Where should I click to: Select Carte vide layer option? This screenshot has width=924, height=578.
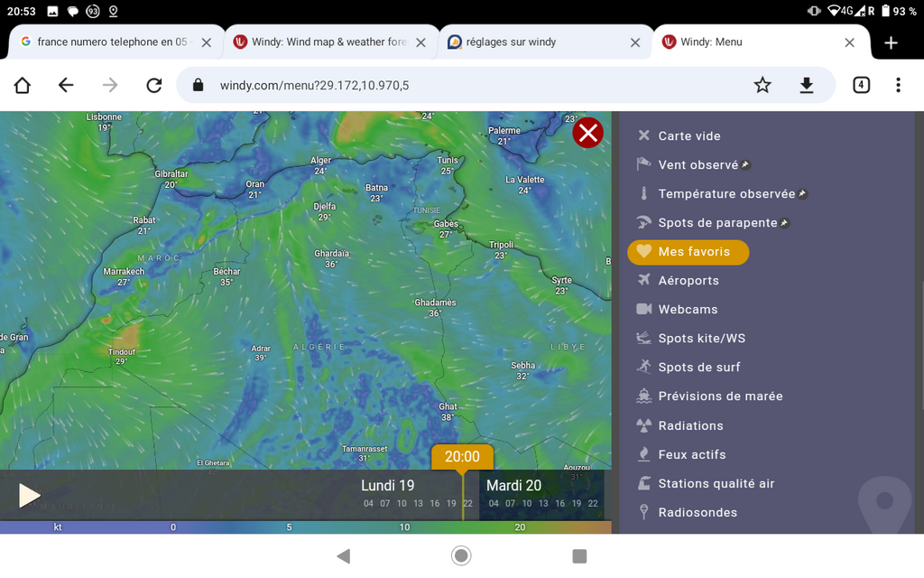(688, 135)
